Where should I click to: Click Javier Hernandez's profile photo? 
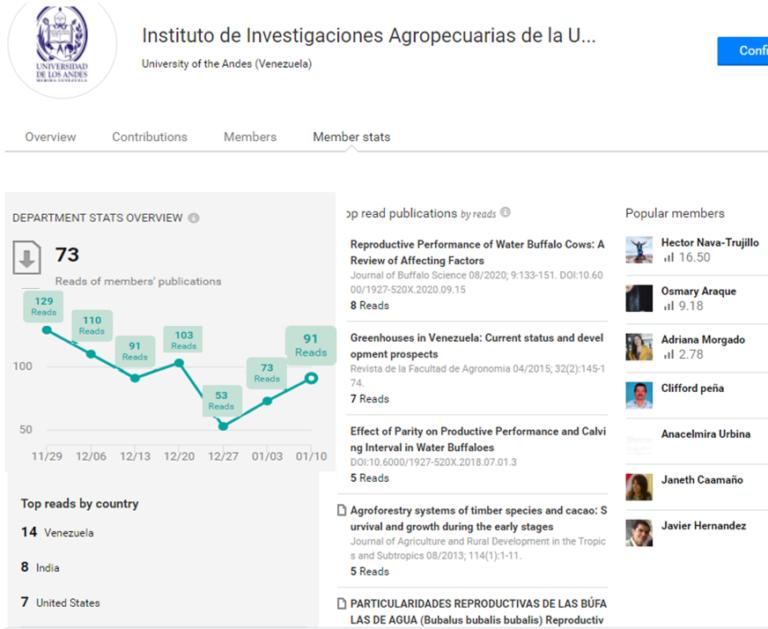pyautogui.click(x=639, y=533)
